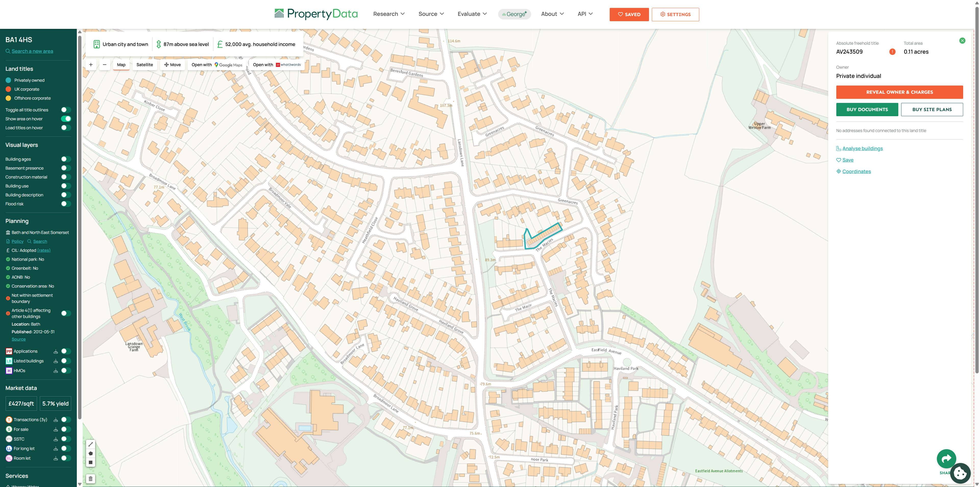Open the Research dropdown menu
The width and height of the screenshot is (980, 487).
coord(389,14)
